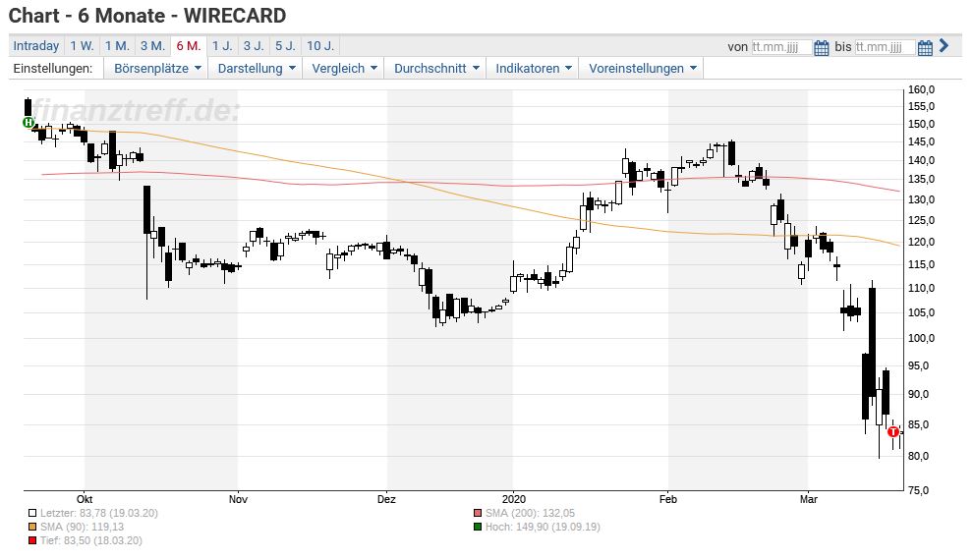Select the 3 J. timeframe tab
The width and height of the screenshot is (974, 560).
254,46
